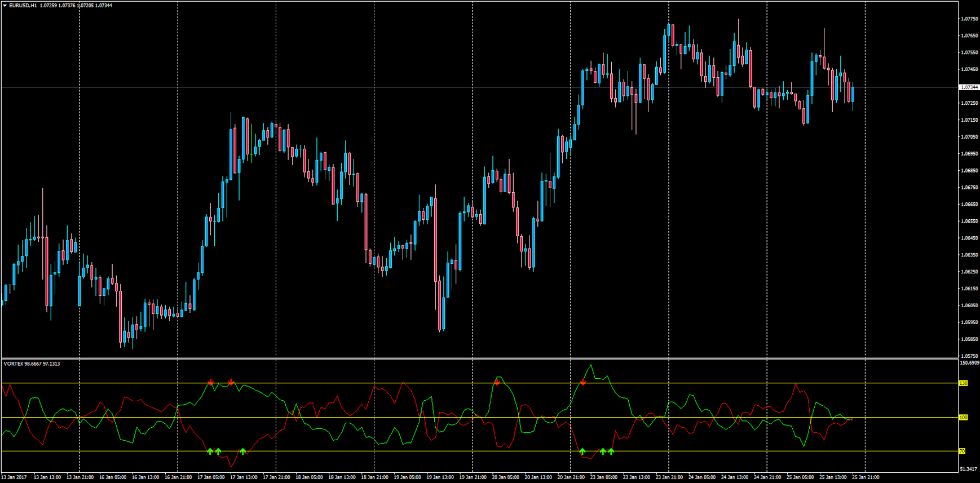This screenshot has width=980, height=483.
Task: Open the chart menu triangle beside EURUSD,H1
Action: (x=5, y=6)
